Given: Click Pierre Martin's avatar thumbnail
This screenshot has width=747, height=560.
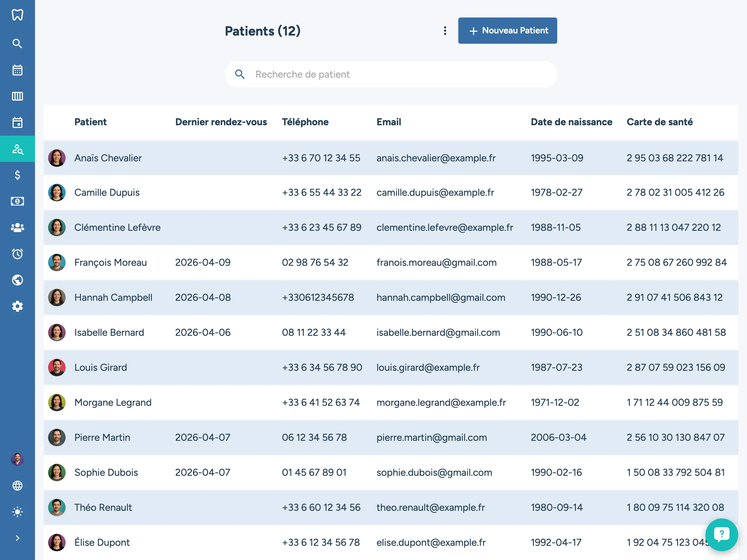Looking at the screenshot, I should 57,437.
